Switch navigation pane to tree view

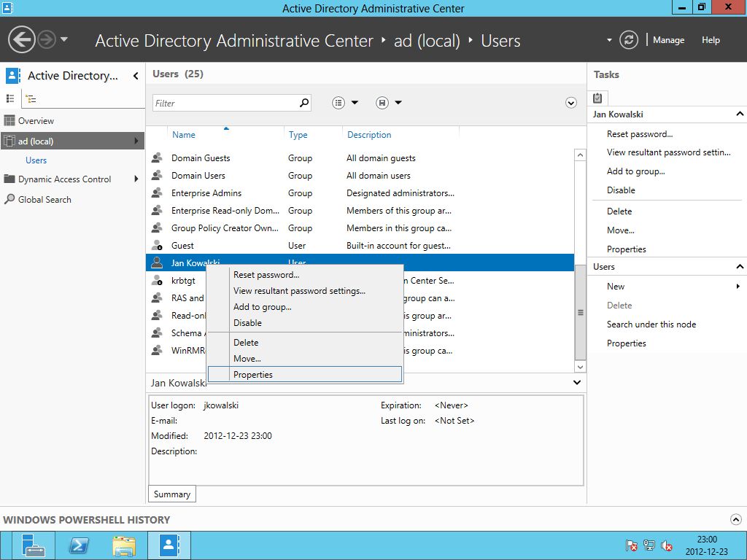point(31,99)
